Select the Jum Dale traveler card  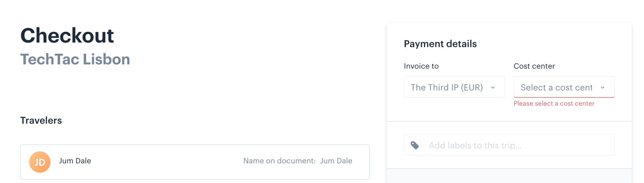pyautogui.click(x=195, y=162)
